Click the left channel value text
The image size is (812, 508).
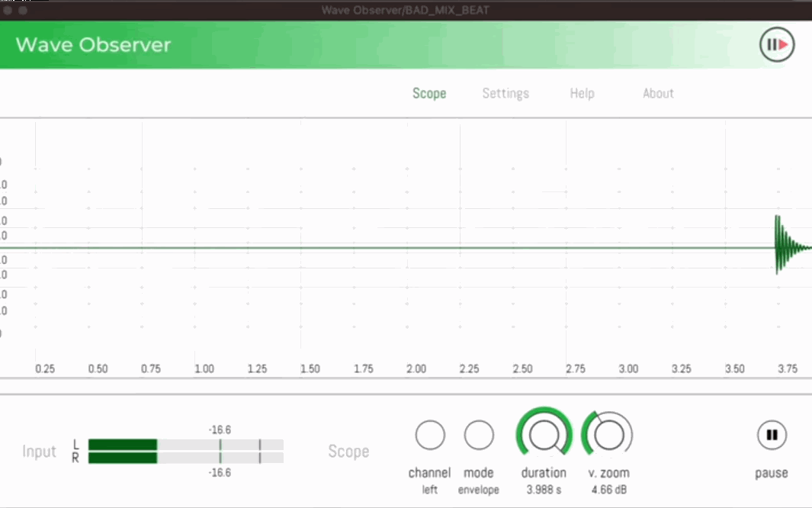point(430,490)
